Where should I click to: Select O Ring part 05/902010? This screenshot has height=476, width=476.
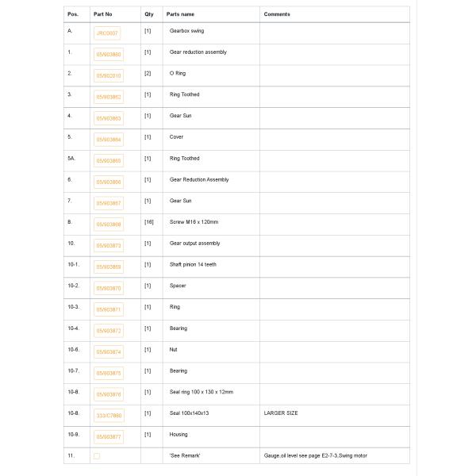tap(109, 76)
